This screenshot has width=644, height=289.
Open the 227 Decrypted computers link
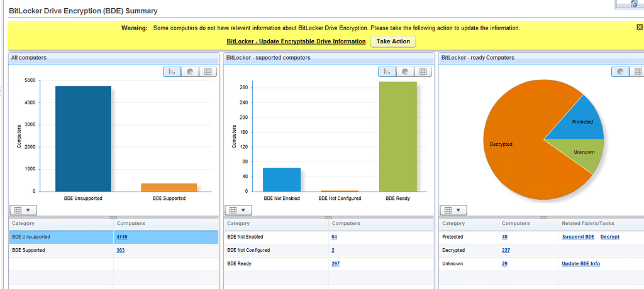[x=506, y=250]
